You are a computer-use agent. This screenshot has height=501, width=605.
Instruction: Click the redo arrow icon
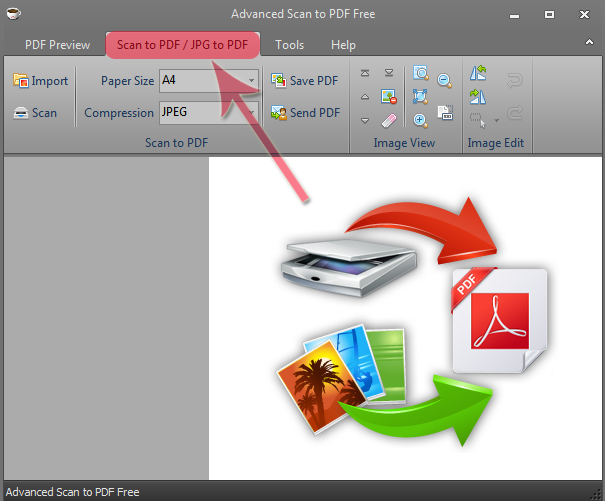[515, 113]
